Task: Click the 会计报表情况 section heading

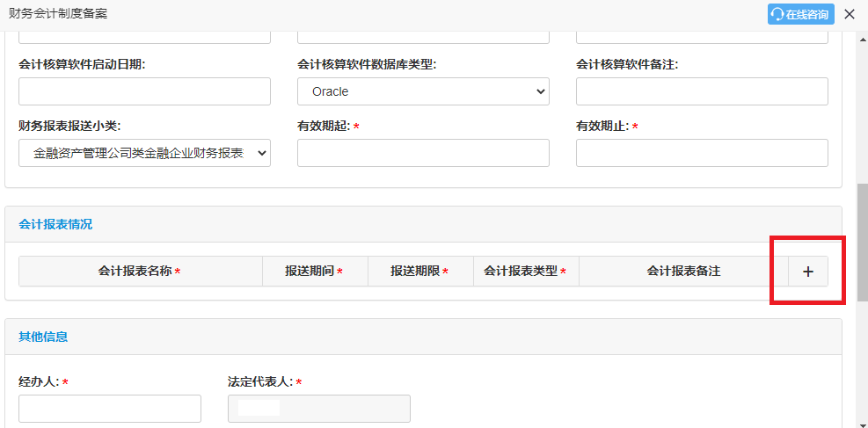Action: [x=55, y=224]
